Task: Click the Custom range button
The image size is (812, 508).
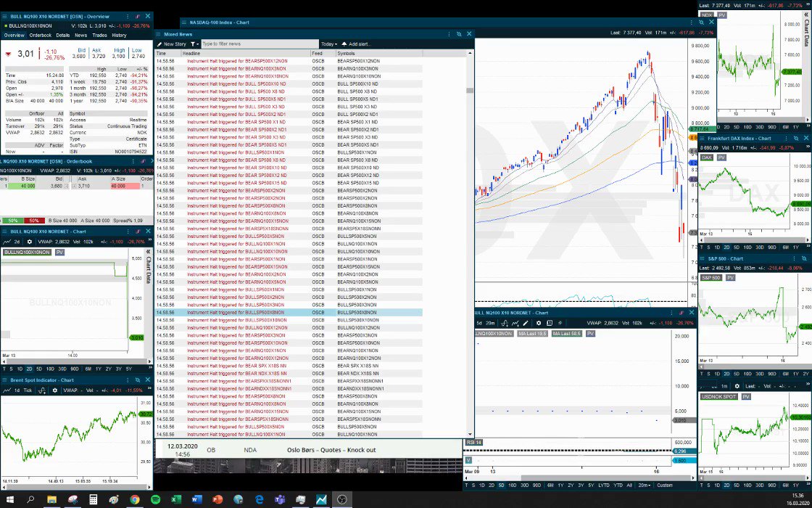Action: click(x=665, y=486)
